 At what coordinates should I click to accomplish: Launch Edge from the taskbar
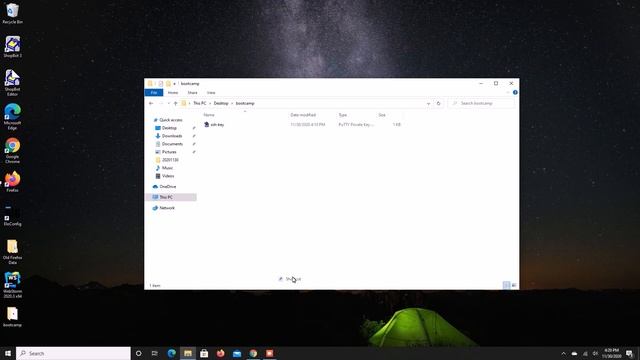point(171,353)
